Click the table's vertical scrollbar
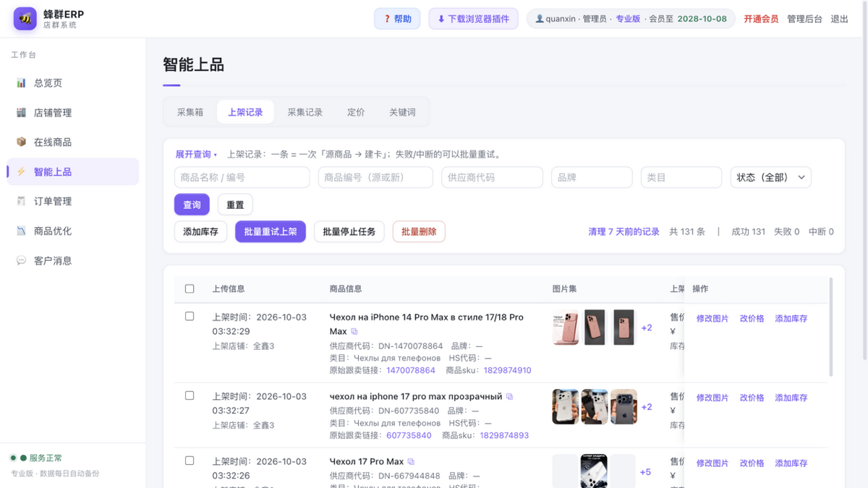This screenshot has width=868, height=488. point(830,327)
